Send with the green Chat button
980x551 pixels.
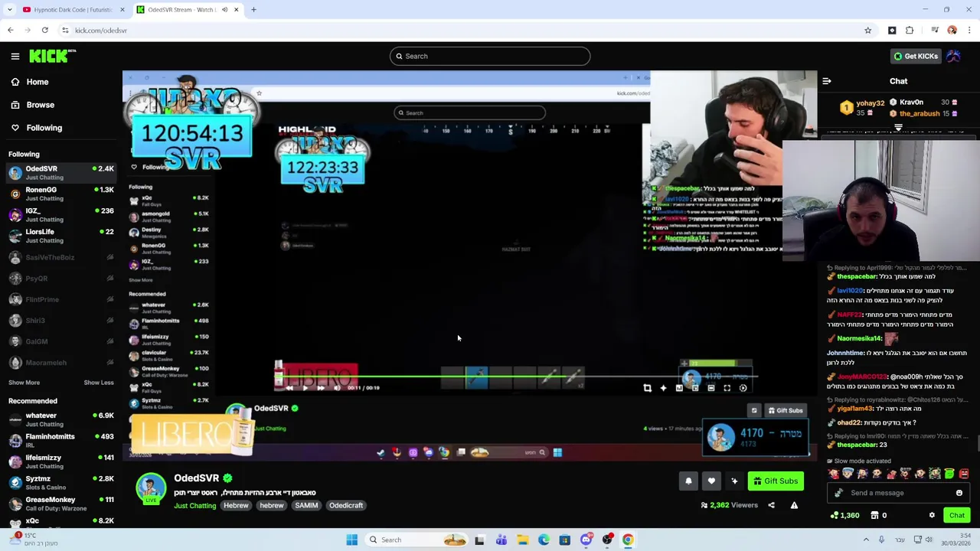(956, 515)
